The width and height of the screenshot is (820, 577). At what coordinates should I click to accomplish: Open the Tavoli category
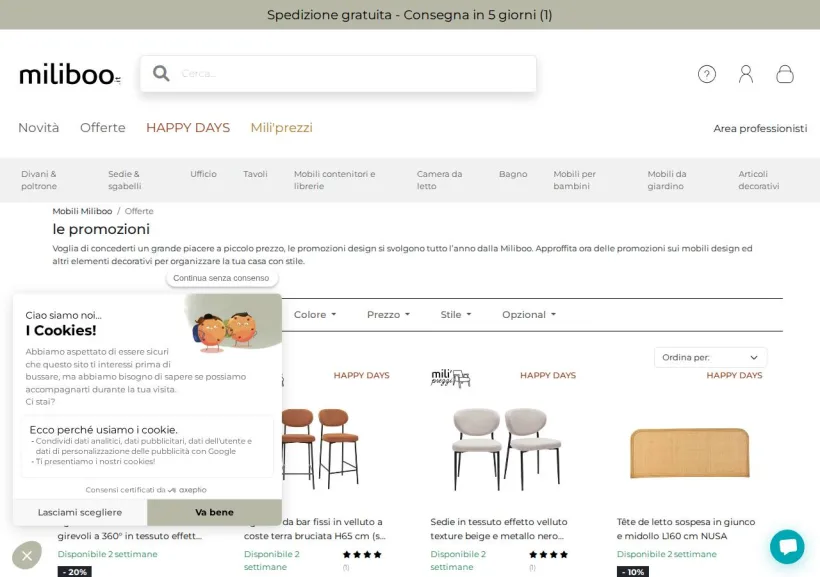(255, 174)
